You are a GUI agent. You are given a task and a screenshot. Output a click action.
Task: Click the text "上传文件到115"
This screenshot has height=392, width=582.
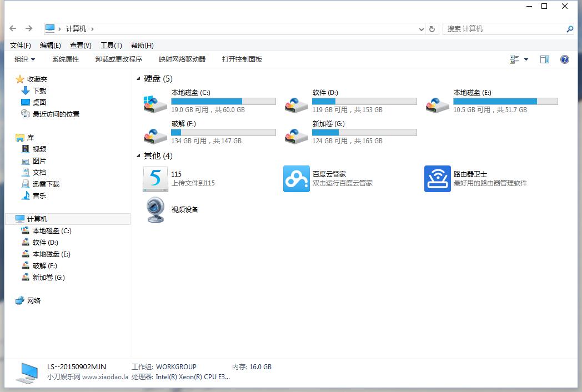pyautogui.click(x=193, y=183)
